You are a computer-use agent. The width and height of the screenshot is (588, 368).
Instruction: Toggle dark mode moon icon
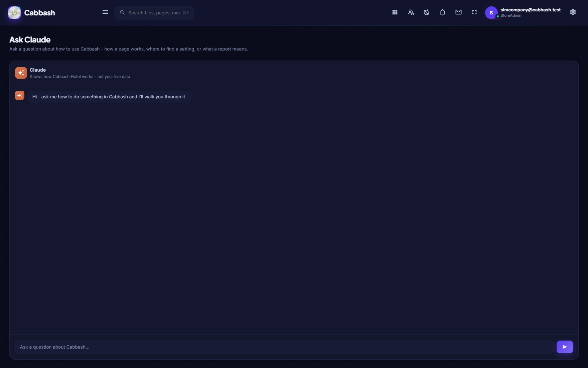[427, 12]
